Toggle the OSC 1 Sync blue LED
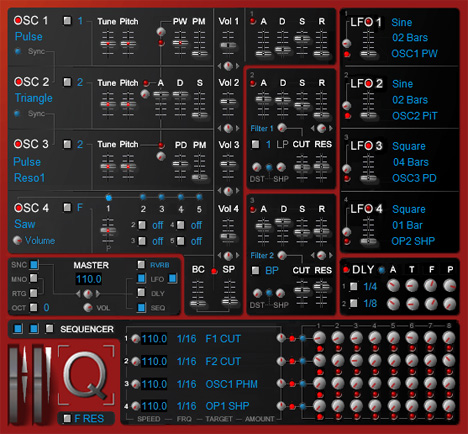Screen dimensions: 468x434 coord(18,51)
